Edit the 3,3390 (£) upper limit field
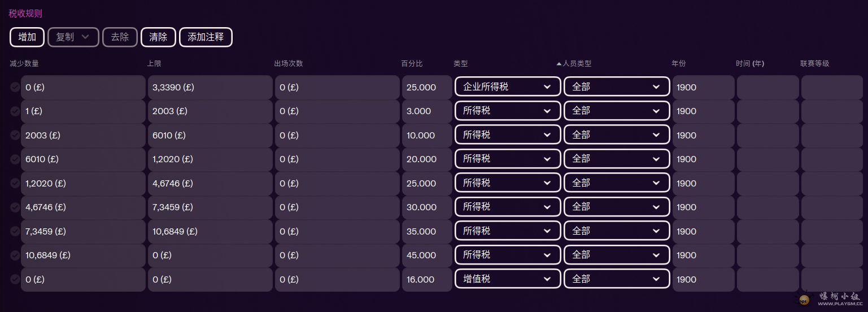This screenshot has height=312, width=868. [x=210, y=87]
